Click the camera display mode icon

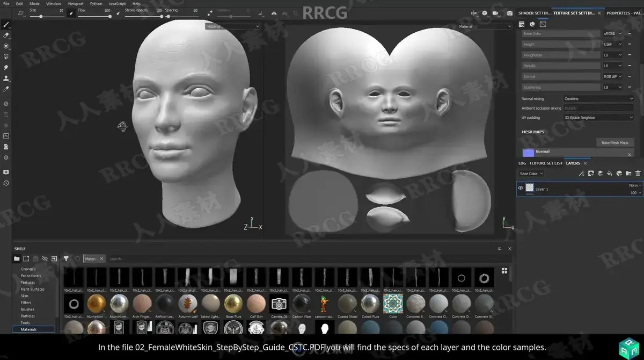(495, 13)
